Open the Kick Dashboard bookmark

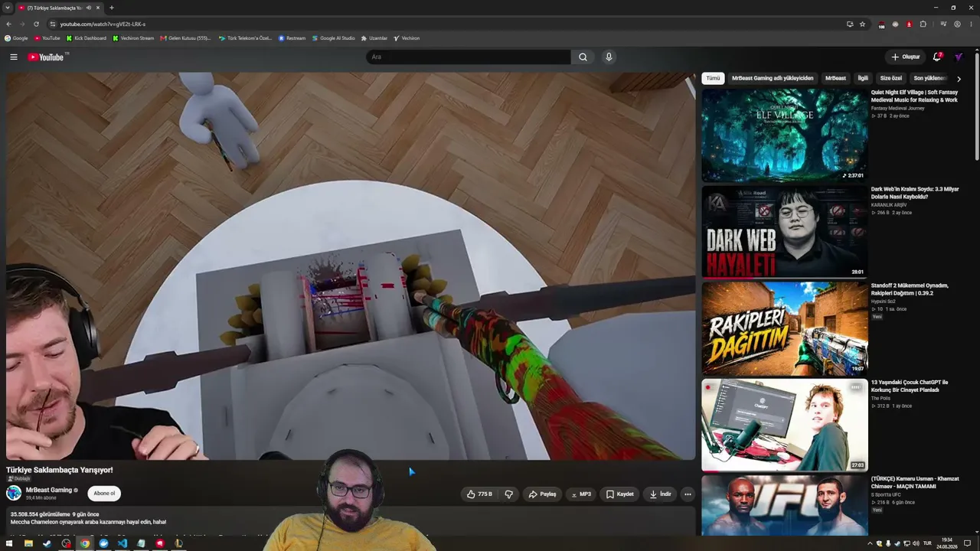pos(87,38)
